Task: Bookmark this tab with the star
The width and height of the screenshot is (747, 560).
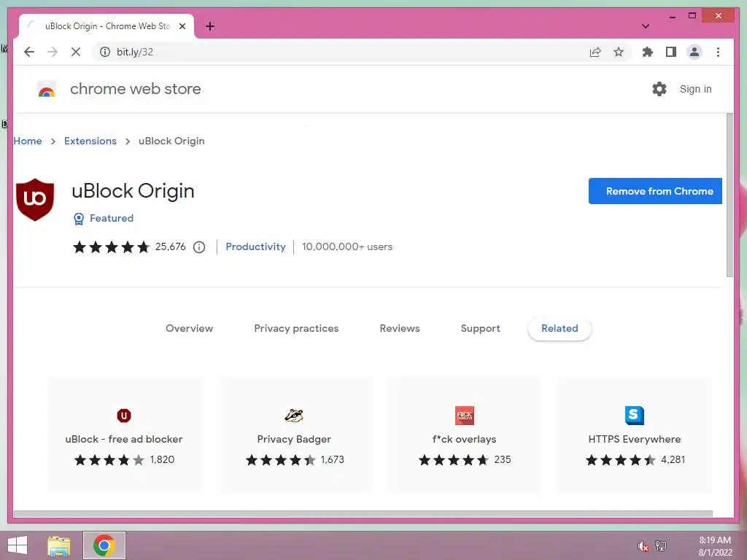Action: click(x=619, y=52)
